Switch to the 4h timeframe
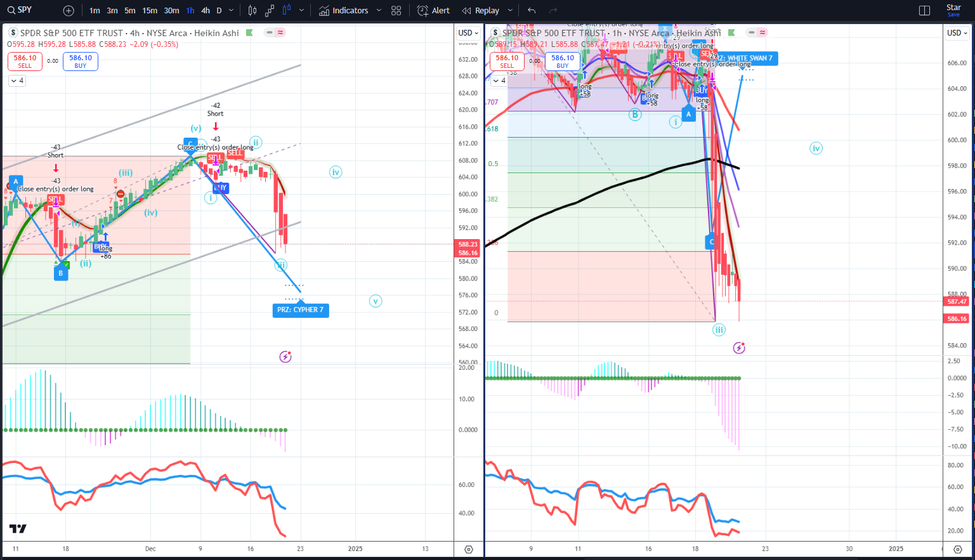This screenshot has height=560, width=975. click(x=206, y=11)
